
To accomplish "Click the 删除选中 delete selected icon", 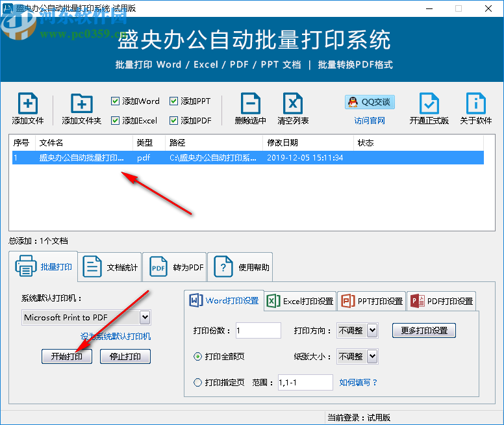I will click(x=251, y=103).
